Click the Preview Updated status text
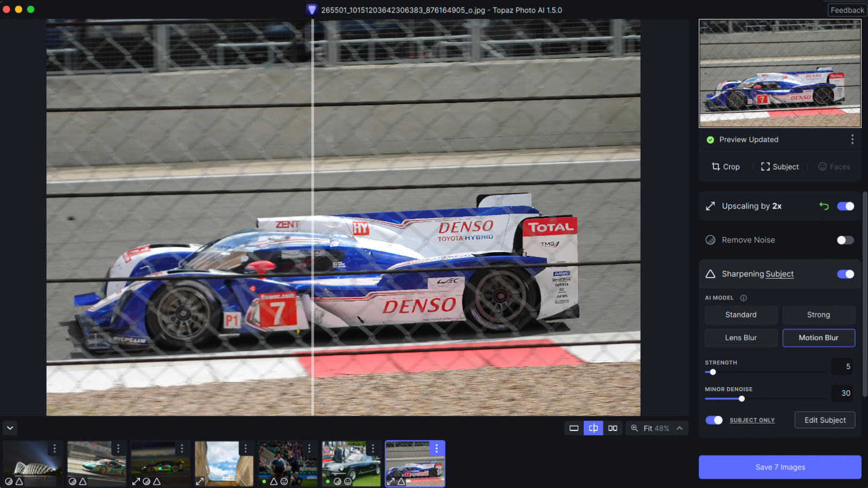 pyautogui.click(x=749, y=139)
